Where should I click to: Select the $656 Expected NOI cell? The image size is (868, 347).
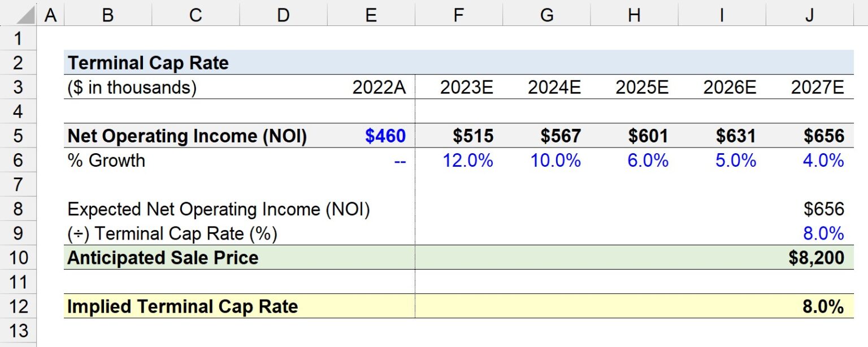click(828, 209)
